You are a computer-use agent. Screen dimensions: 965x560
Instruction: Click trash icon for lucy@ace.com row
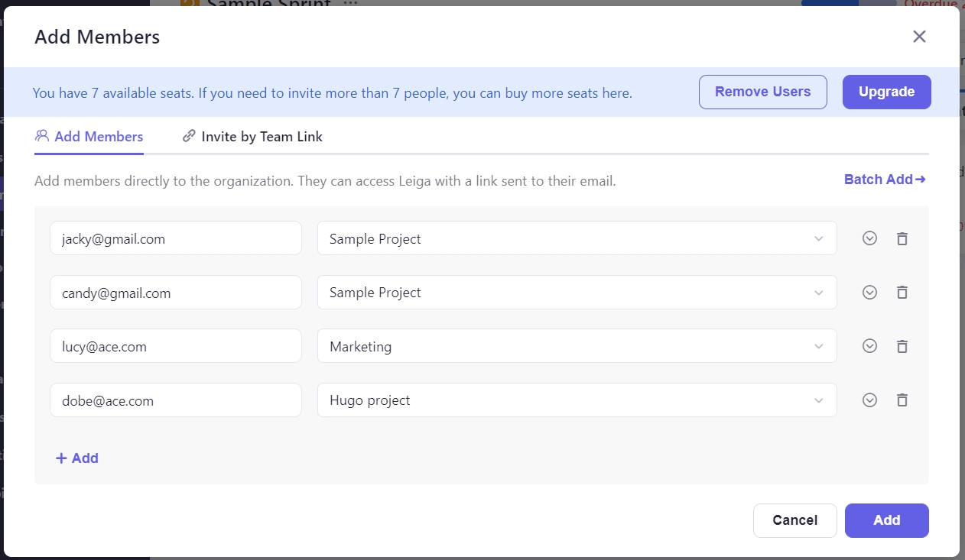point(902,346)
